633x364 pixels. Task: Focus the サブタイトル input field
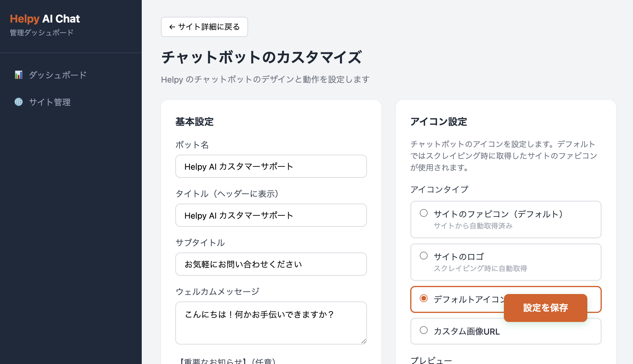click(271, 264)
